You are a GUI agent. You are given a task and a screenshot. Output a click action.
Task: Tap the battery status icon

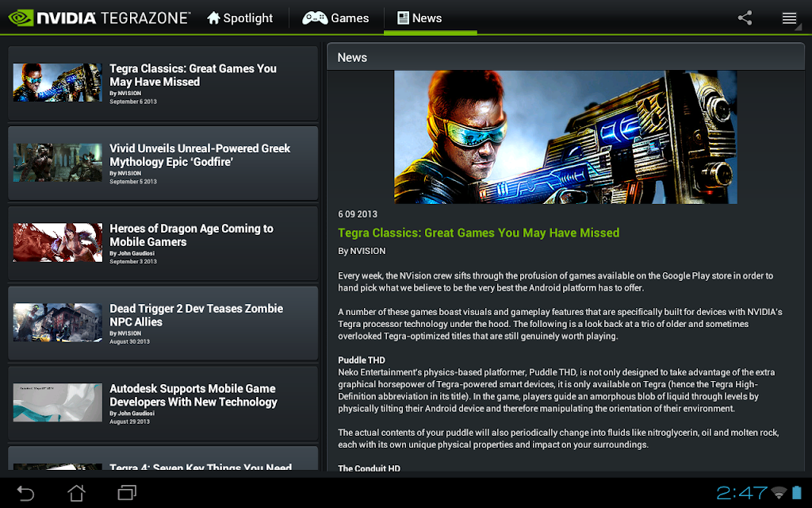796,492
